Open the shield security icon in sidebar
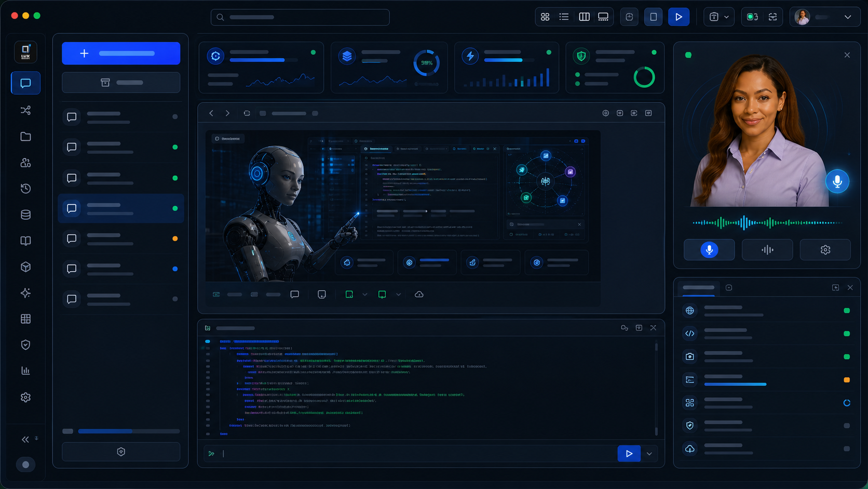868x489 pixels. [x=25, y=345]
